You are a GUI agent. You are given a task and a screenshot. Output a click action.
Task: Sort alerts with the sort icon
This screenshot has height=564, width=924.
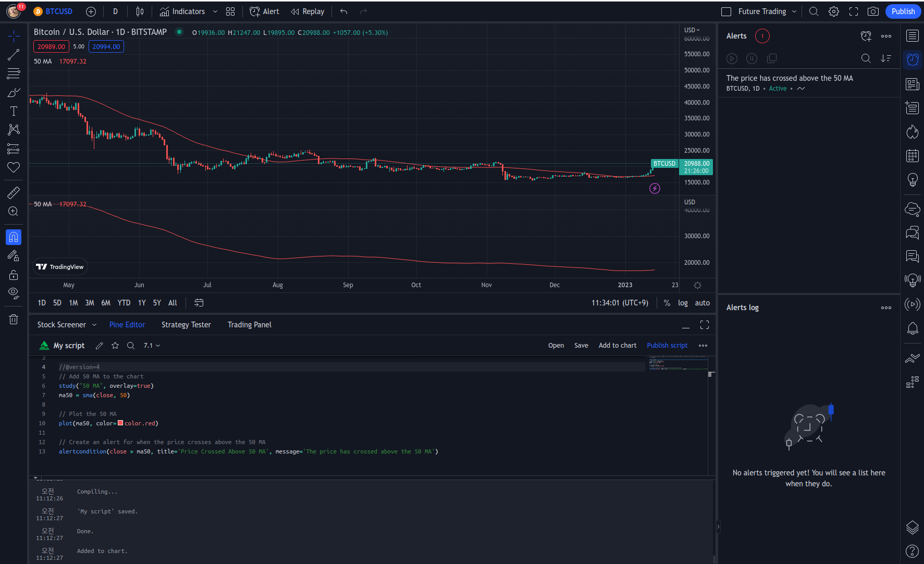[x=886, y=58]
